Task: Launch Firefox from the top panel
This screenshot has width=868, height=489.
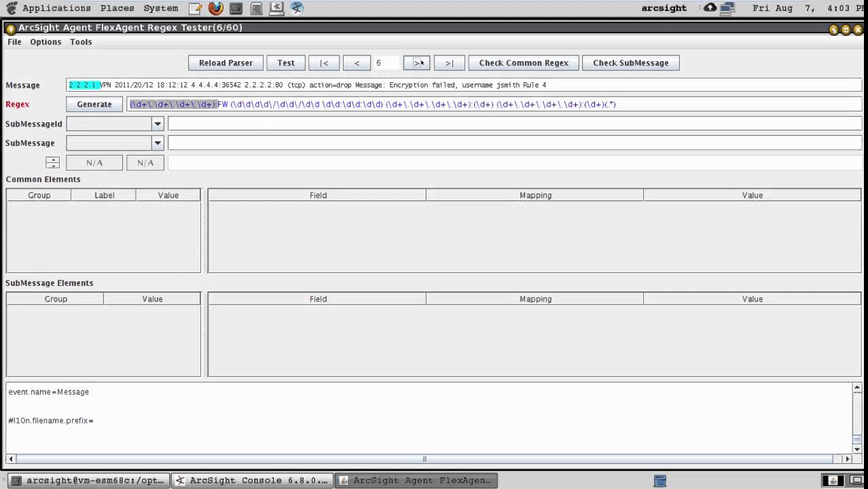Action: coord(215,8)
